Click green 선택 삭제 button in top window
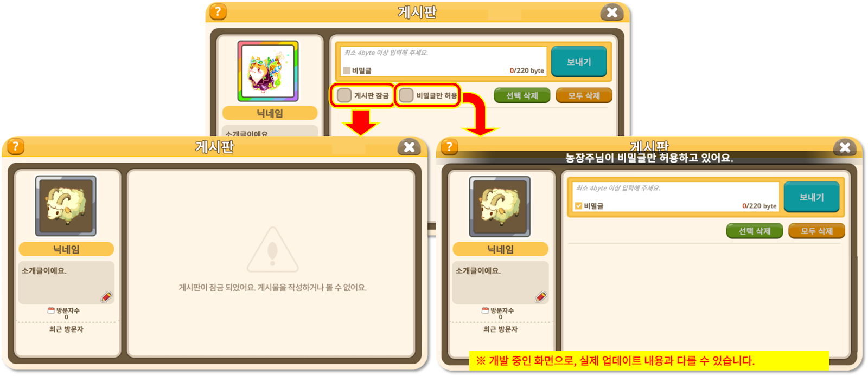 pyautogui.click(x=522, y=96)
